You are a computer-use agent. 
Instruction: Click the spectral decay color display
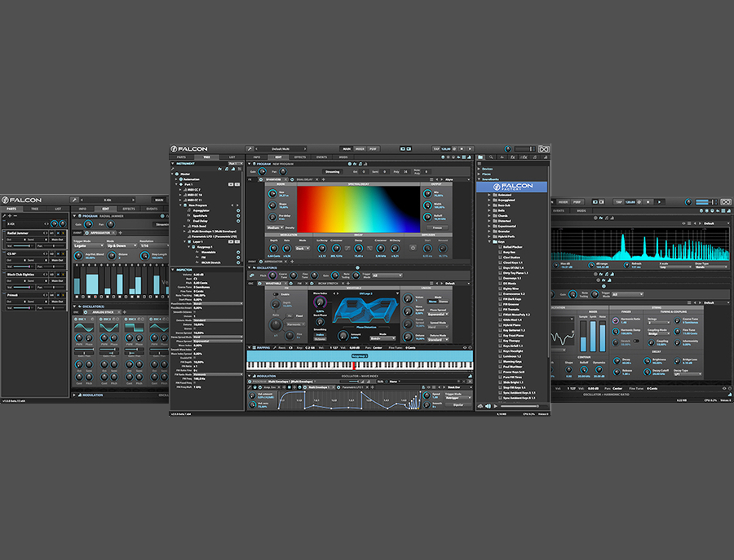358,209
